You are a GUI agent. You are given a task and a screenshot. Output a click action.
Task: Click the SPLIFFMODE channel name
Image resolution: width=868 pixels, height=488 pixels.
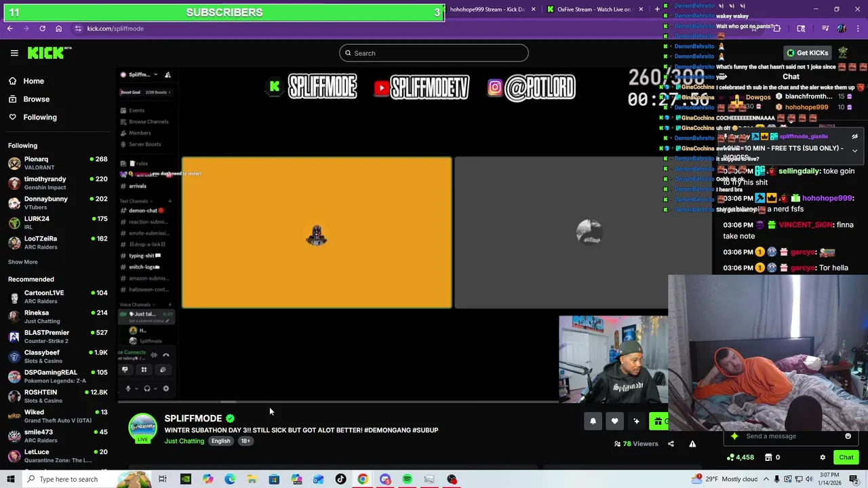tap(193, 418)
